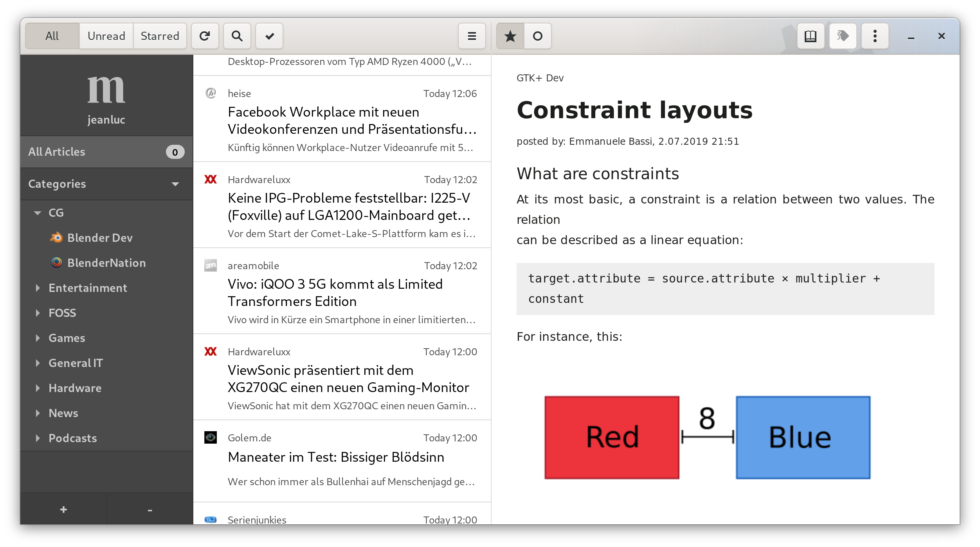Expand the News category
The width and height of the screenshot is (980, 547).
tap(38, 413)
